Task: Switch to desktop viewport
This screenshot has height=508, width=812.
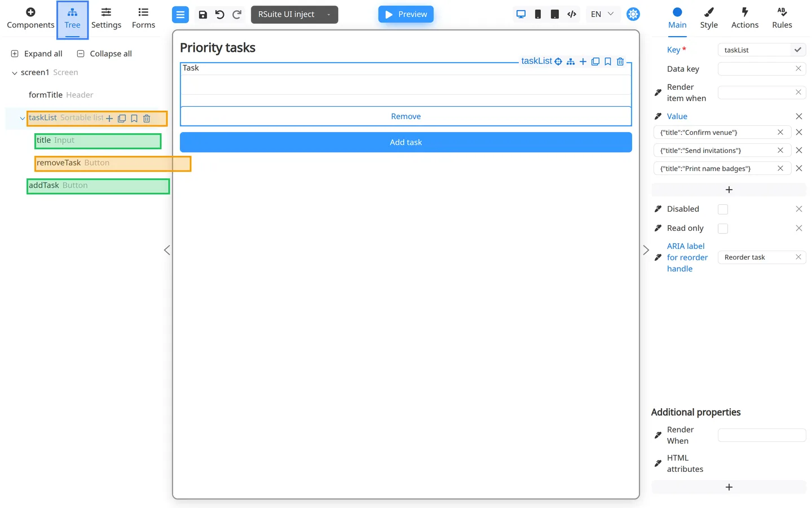Action: pyautogui.click(x=521, y=14)
